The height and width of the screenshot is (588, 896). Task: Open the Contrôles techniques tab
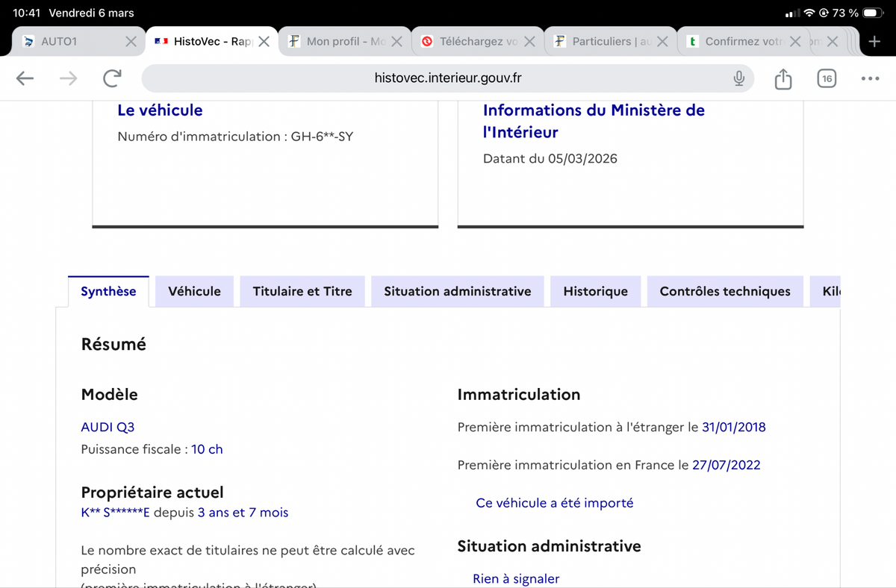click(724, 291)
